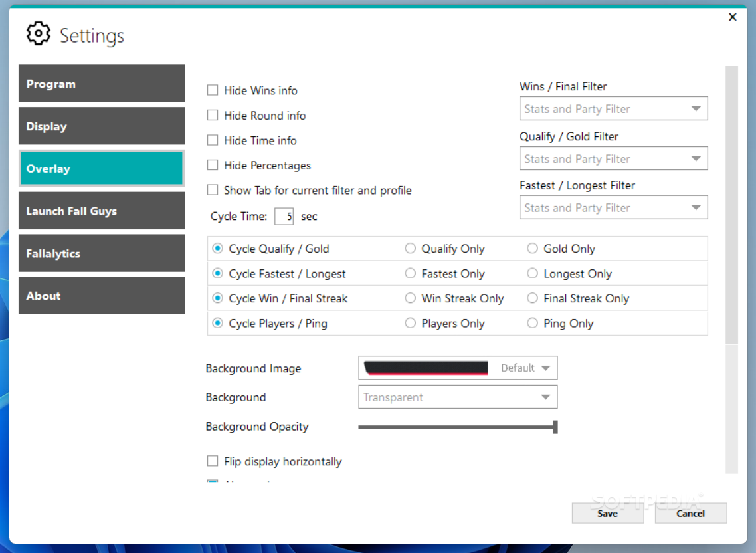Screen dimensions: 756x553
Task: Select the Overlay tab
Action: 101,168
